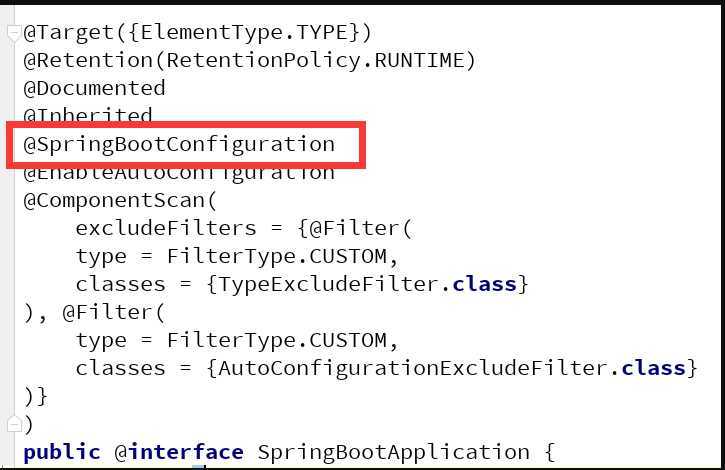Click the SpringBootApplication interface name

coord(393,453)
